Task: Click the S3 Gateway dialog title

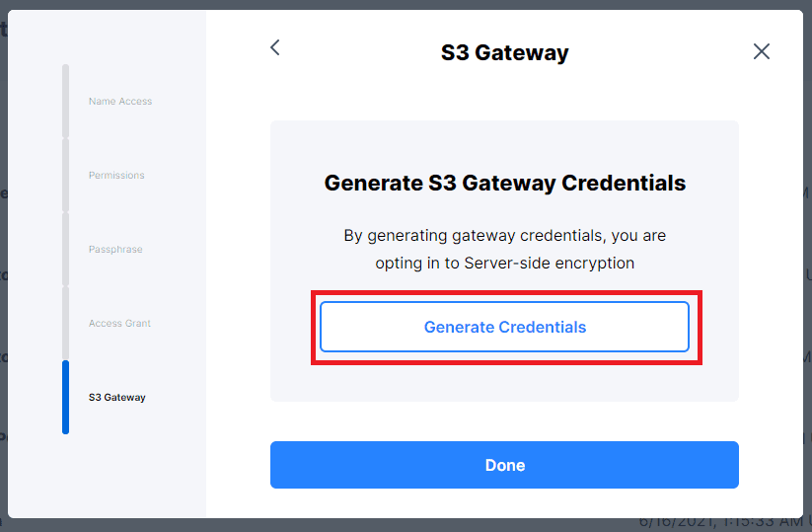Action: tap(504, 53)
